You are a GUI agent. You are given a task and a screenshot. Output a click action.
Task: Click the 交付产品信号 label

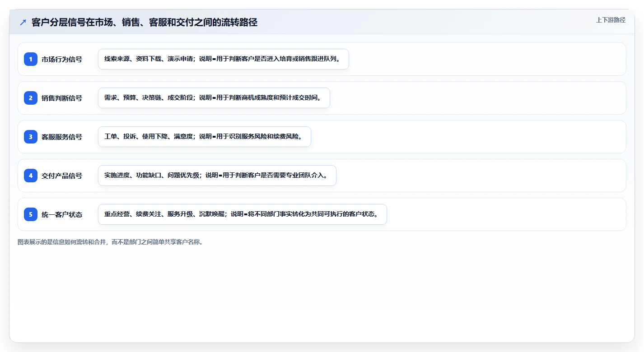pos(62,176)
